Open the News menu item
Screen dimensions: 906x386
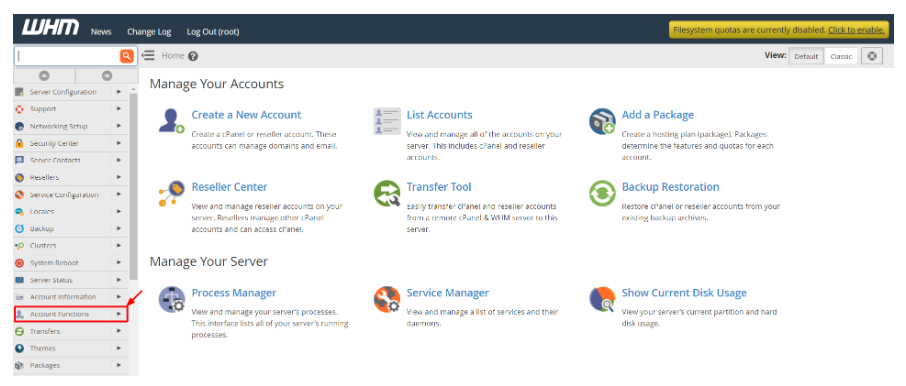point(101,32)
